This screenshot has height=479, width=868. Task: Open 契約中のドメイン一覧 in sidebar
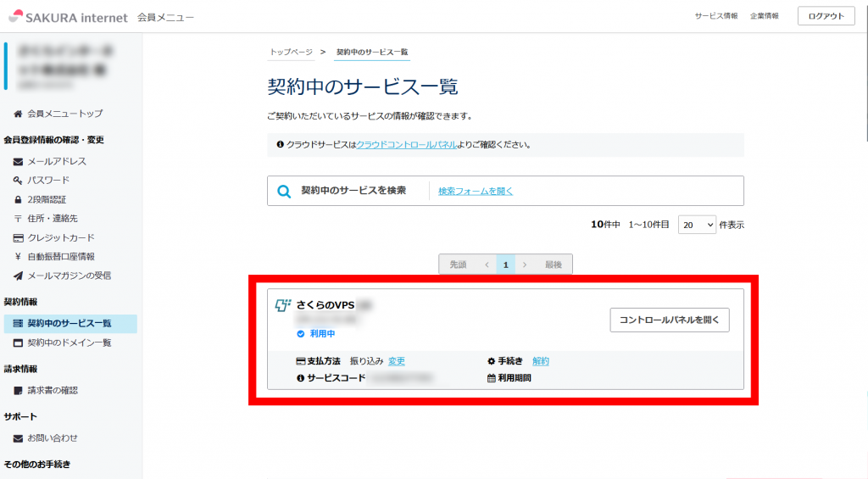(69, 343)
